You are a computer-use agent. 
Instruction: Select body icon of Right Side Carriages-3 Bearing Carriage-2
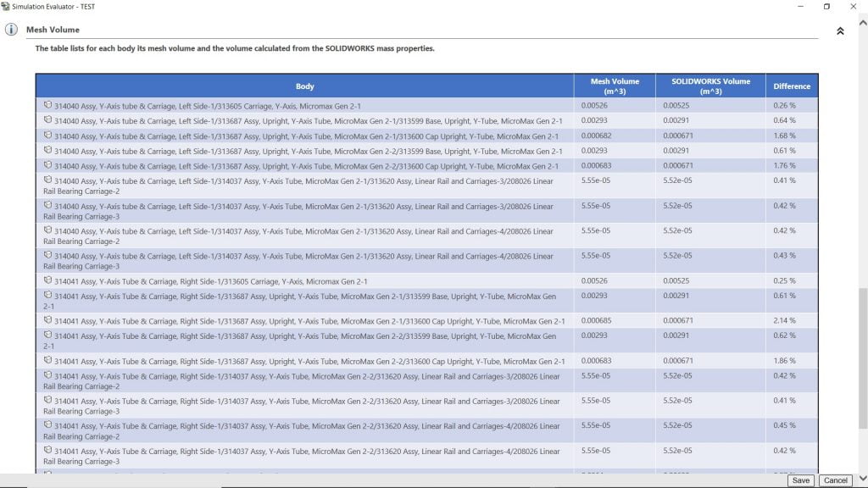47,375
